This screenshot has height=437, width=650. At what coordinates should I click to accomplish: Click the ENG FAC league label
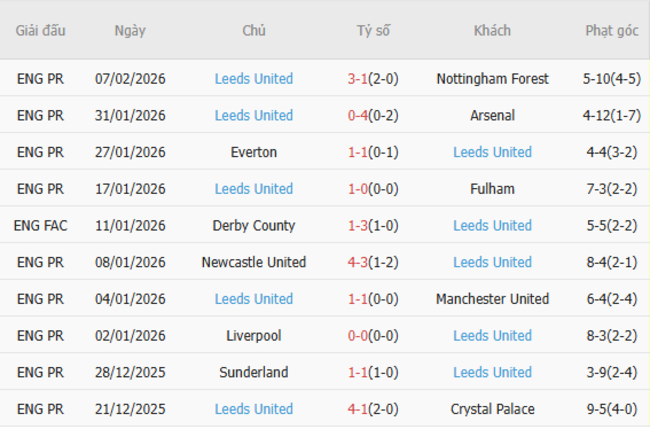pyautogui.click(x=41, y=225)
